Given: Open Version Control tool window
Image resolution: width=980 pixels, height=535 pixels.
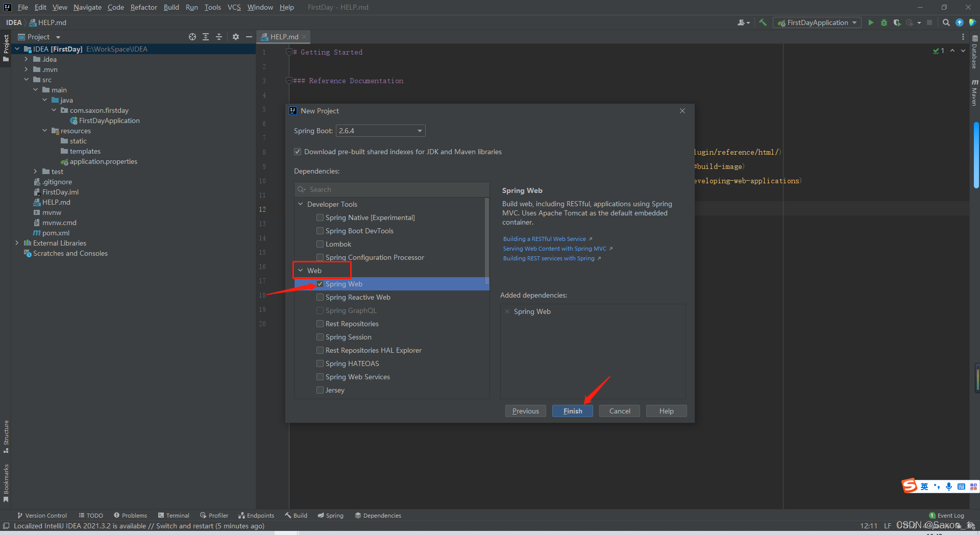Looking at the screenshot, I should click(x=42, y=516).
